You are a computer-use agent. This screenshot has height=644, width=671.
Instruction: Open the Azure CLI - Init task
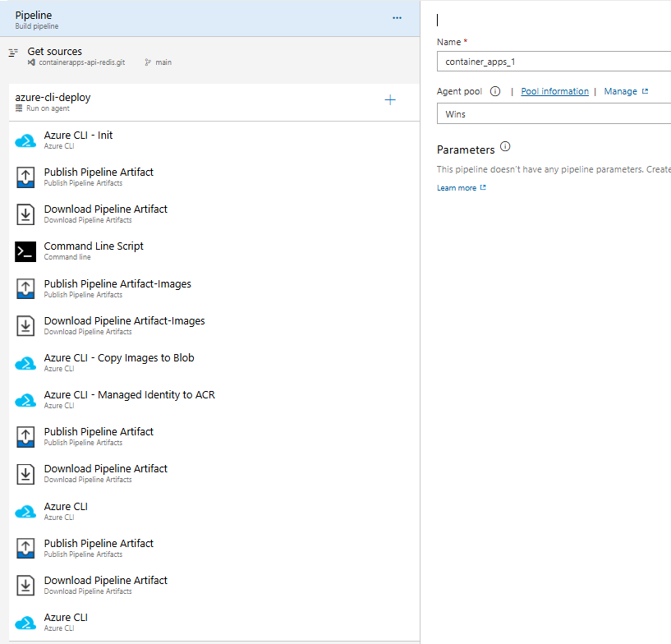tap(214, 140)
